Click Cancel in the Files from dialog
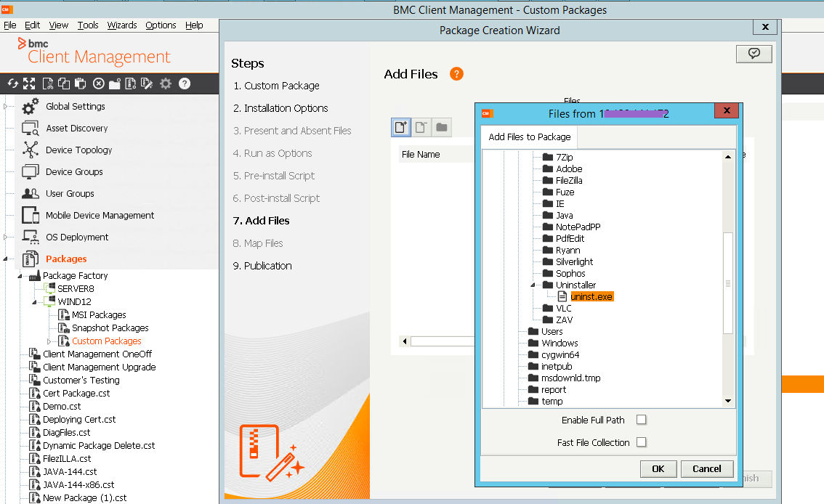 point(707,469)
